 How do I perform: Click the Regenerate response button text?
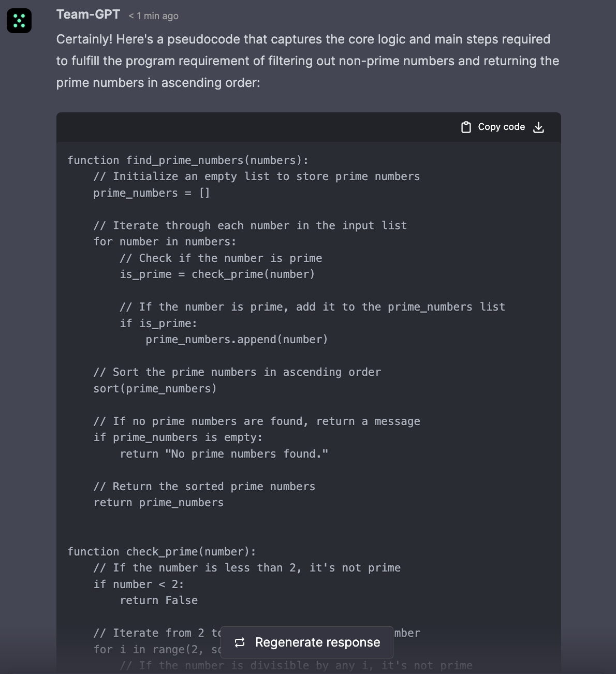317,642
